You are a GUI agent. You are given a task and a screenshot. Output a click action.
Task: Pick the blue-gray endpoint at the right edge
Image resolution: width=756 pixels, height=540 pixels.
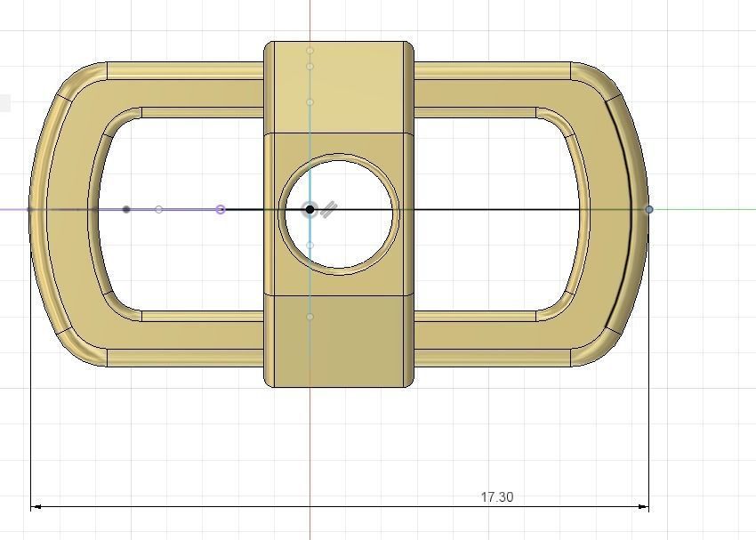649,209
